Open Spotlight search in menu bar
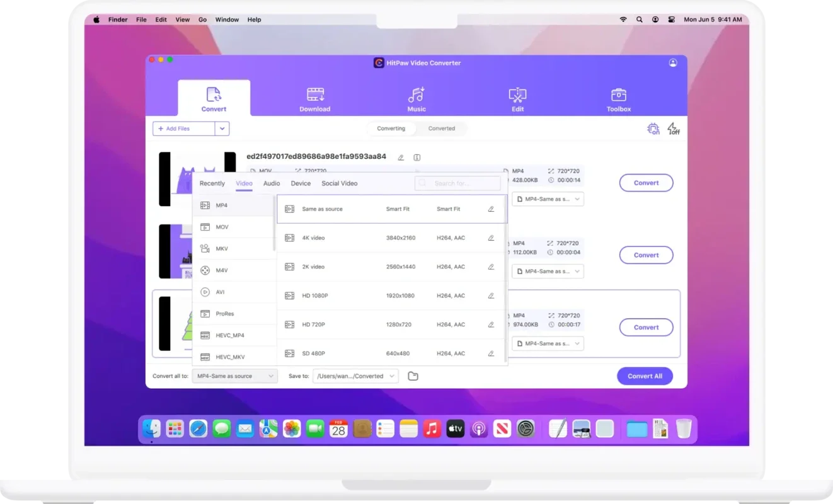The image size is (833, 504). pyautogui.click(x=640, y=20)
